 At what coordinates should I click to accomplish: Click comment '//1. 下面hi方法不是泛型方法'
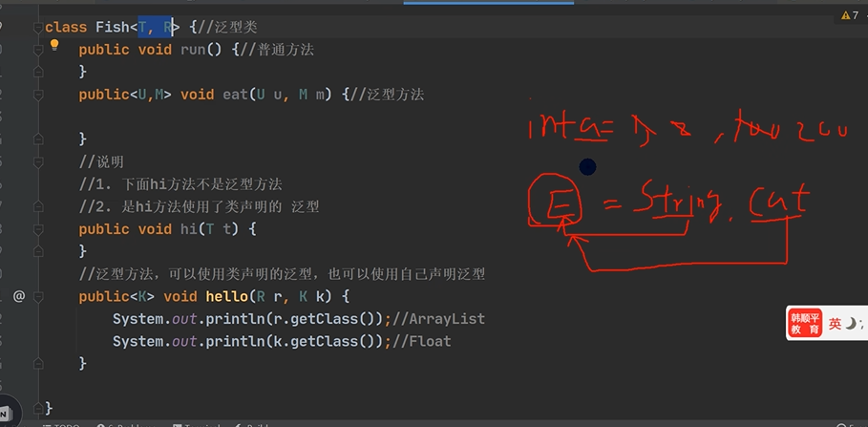point(180,184)
